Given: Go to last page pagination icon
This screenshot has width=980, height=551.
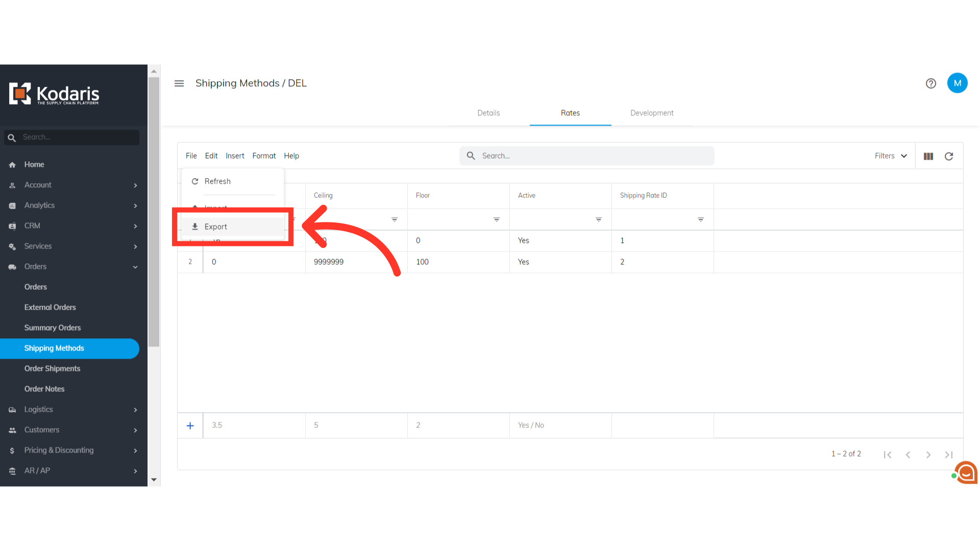Looking at the screenshot, I should (x=948, y=455).
